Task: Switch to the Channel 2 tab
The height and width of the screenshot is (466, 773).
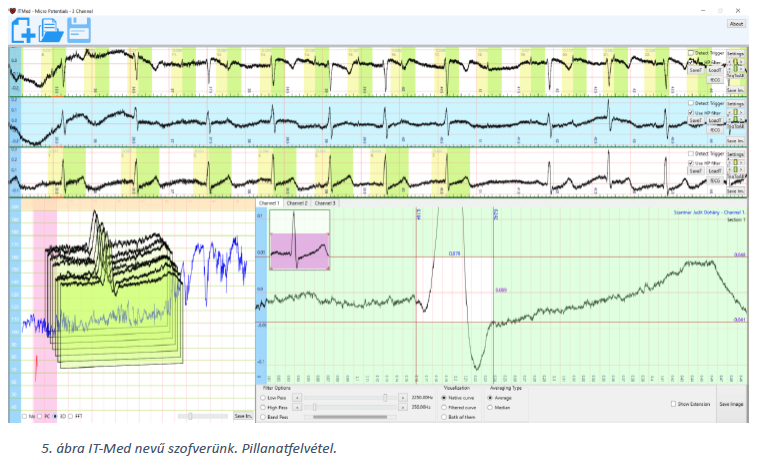Action: point(297,203)
